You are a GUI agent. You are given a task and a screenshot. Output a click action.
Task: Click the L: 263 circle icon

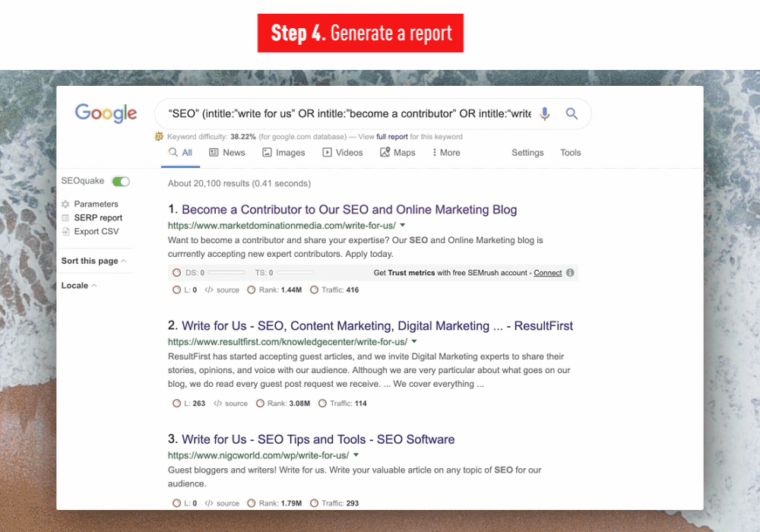177,403
